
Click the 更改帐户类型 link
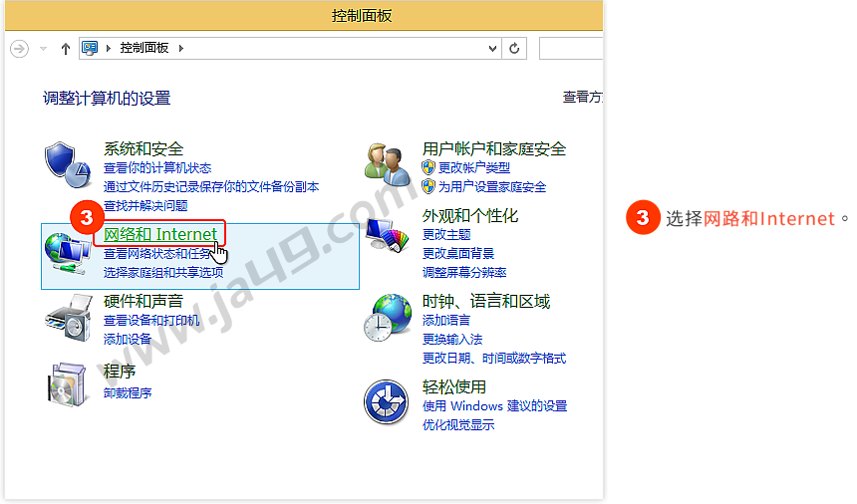click(x=473, y=167)
